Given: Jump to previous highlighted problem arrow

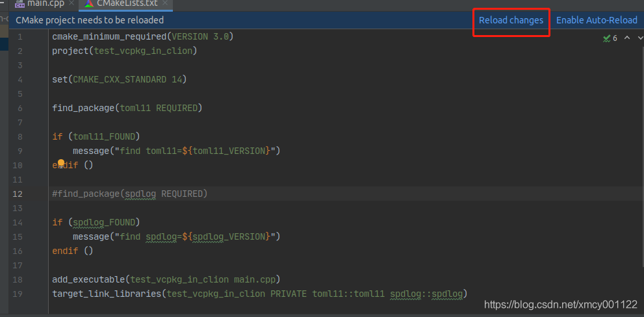Looking at the screenshot, I should [626, 38].
